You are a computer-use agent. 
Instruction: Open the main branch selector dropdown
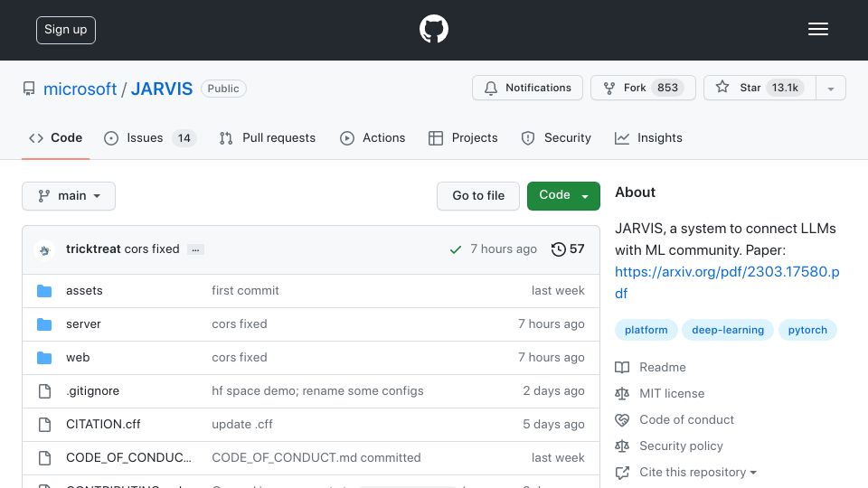click(69, 196)
